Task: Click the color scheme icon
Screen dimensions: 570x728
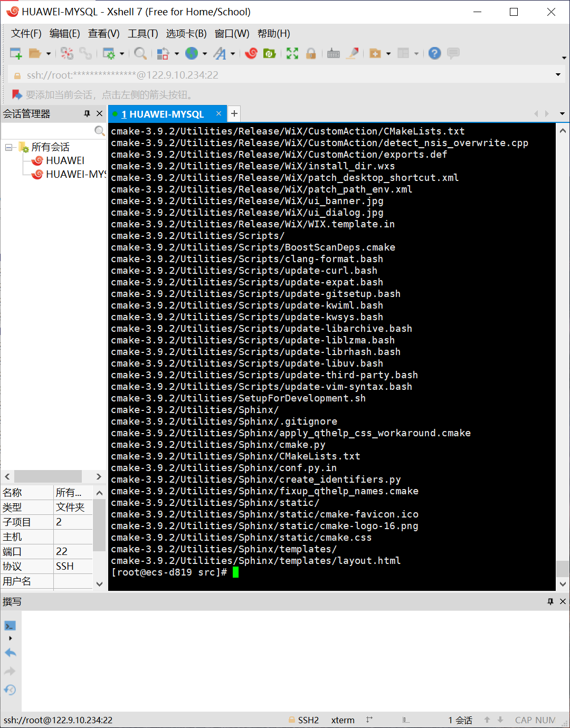Action: 163,53
